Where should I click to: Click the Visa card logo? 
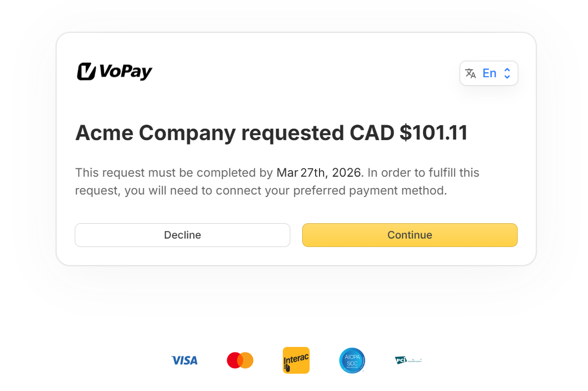[184, 360]
